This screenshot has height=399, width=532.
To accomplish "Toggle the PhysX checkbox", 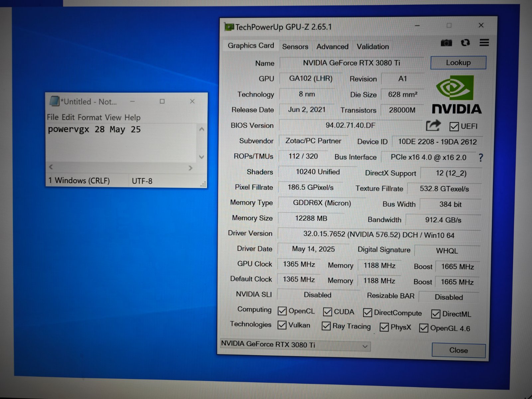I will 384,327.
